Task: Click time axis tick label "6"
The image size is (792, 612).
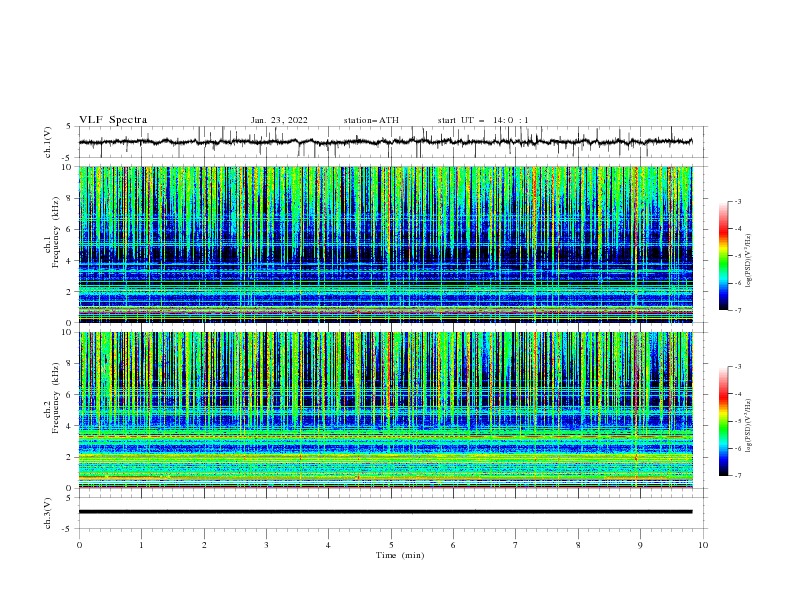Action: (453, 545)
